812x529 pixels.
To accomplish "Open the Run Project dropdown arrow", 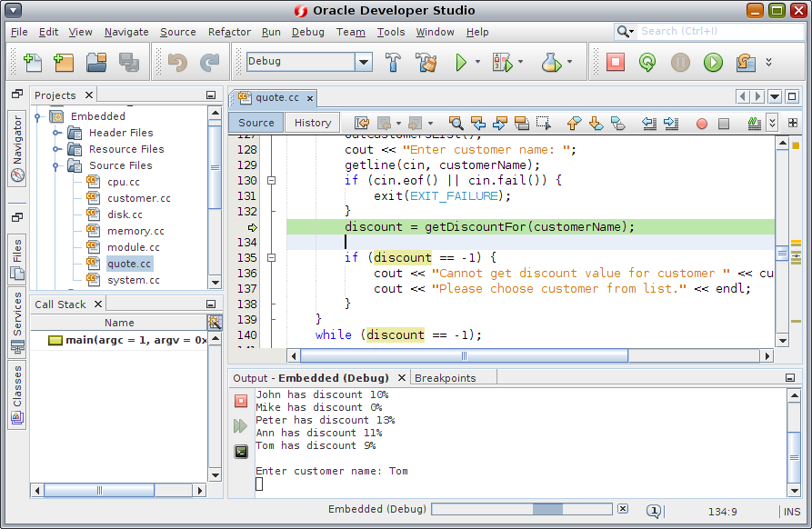I will pos(477,62).
